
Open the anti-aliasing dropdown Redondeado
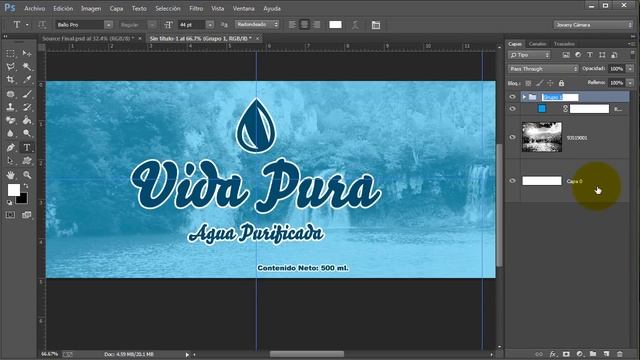pos(257,24)
